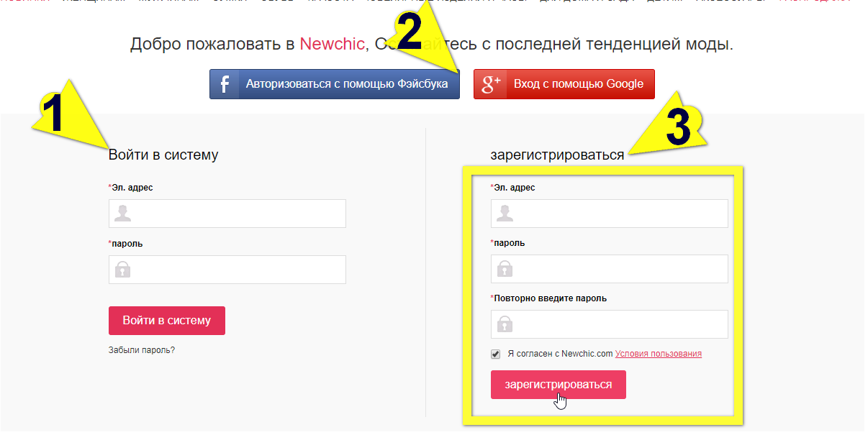Image resolution: width=868 pixels, height=435 pixels.
Task: Click the red 'зарегистрироваться' button
Action: pyautogui.click(x=559, y=385)
